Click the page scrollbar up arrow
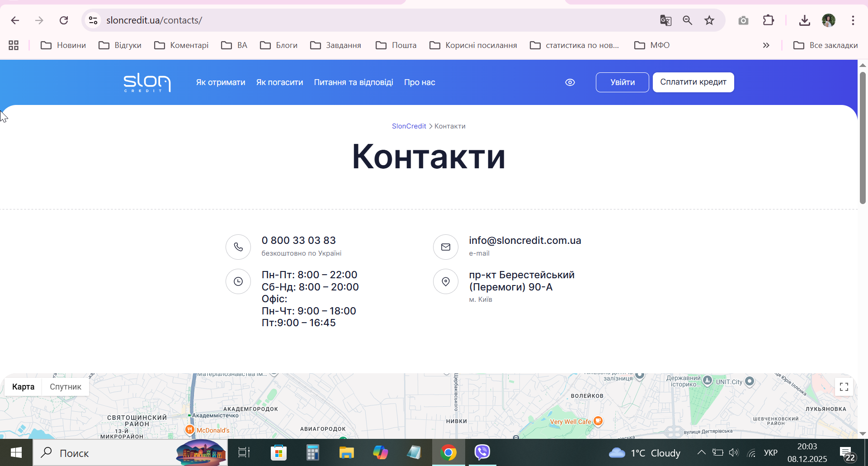The image size is (868, 466). click(863, 65)
